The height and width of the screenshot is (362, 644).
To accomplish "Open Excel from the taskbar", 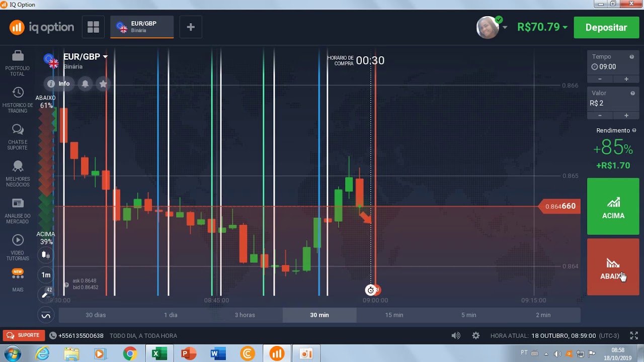I will click(159, 354).
